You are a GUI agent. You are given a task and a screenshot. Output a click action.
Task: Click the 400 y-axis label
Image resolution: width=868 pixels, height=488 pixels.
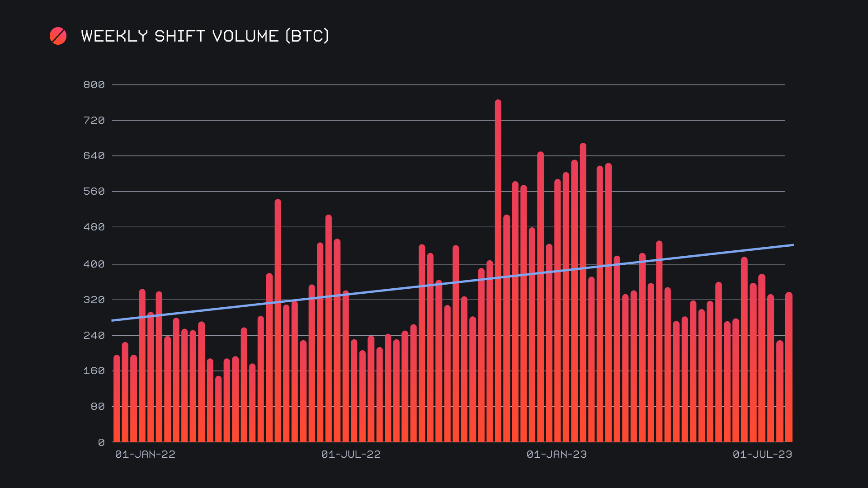(94, 264)
